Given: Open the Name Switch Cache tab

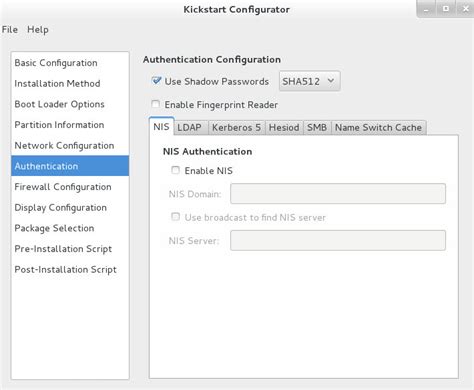Looking at the screenshot, I should (x=378, y=127).
